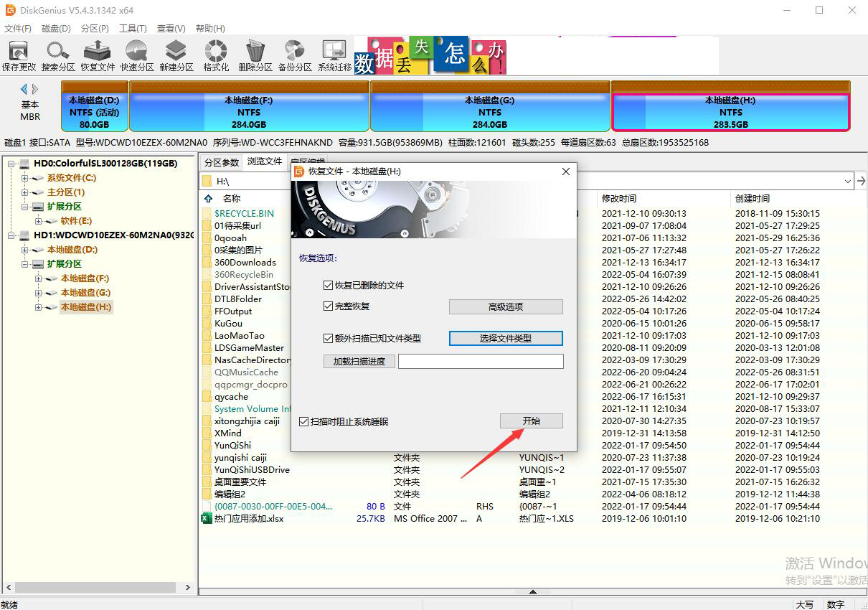868x610 pixels.
Task: Click the HD1 WDCWD10EZEX disk icon
Action: click(x=25, y=235)
